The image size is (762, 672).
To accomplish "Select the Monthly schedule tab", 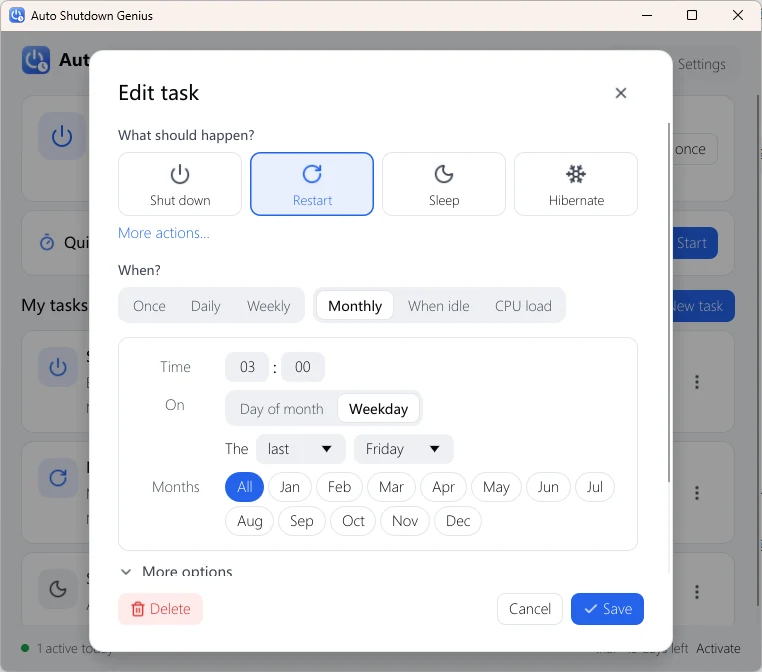I will tap(355, 306).
